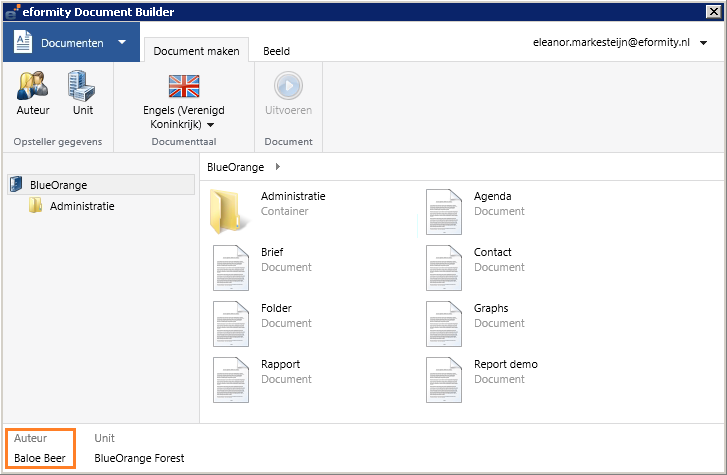Click the BlueOrange book icon in the tree

tap(16, 184)
